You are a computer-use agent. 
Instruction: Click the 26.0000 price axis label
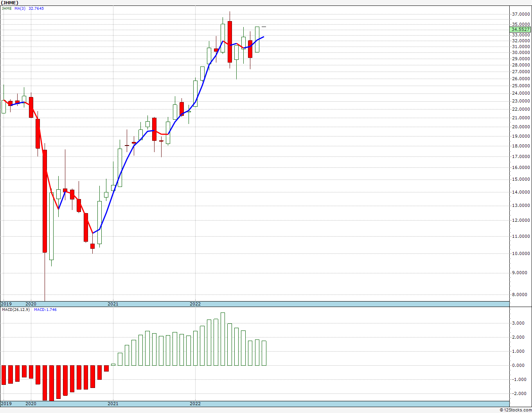coord(521,79)
